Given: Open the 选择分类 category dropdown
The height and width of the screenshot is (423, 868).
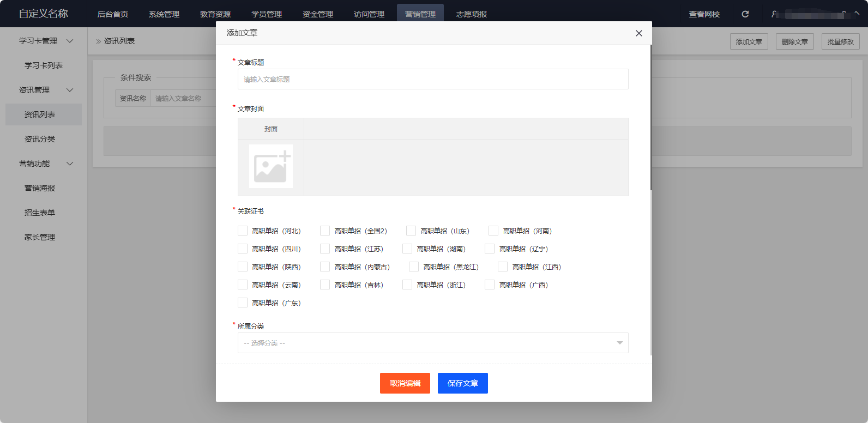Looking at the screenshot, I should [x=433, y=343].
